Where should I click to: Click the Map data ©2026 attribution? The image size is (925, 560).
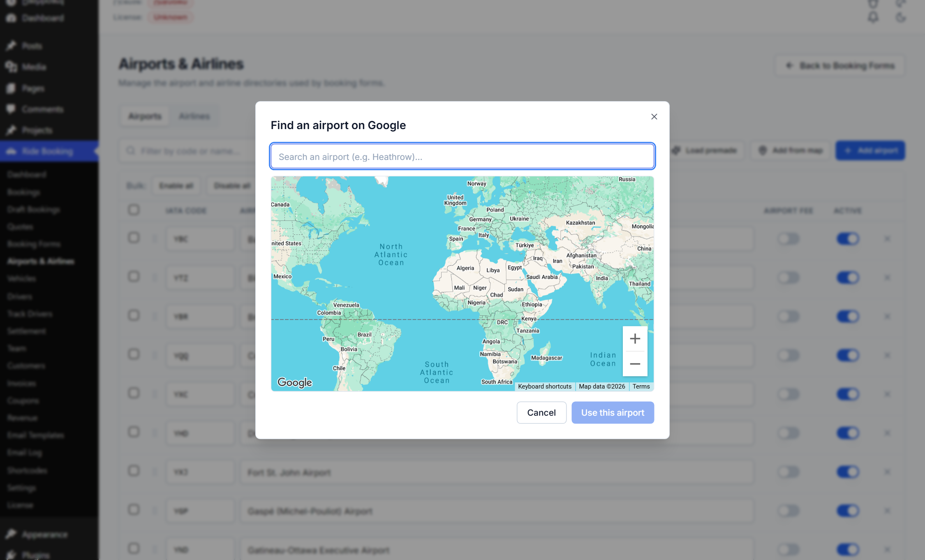(602, 386)
